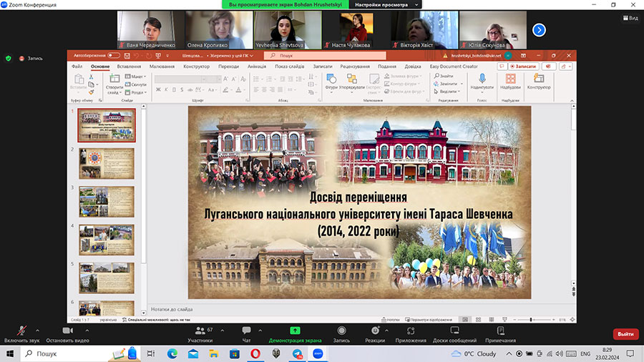Open Участники participants panel

pos(200,331)
